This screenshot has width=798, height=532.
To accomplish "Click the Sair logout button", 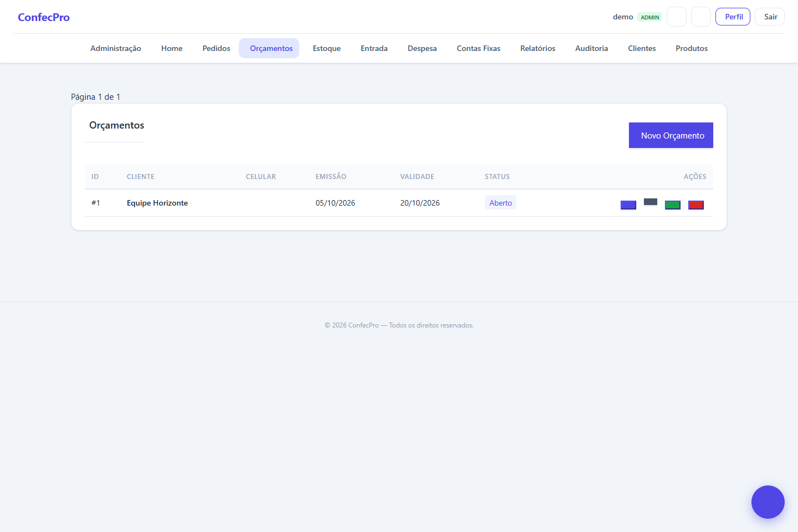I will (770, 17).
